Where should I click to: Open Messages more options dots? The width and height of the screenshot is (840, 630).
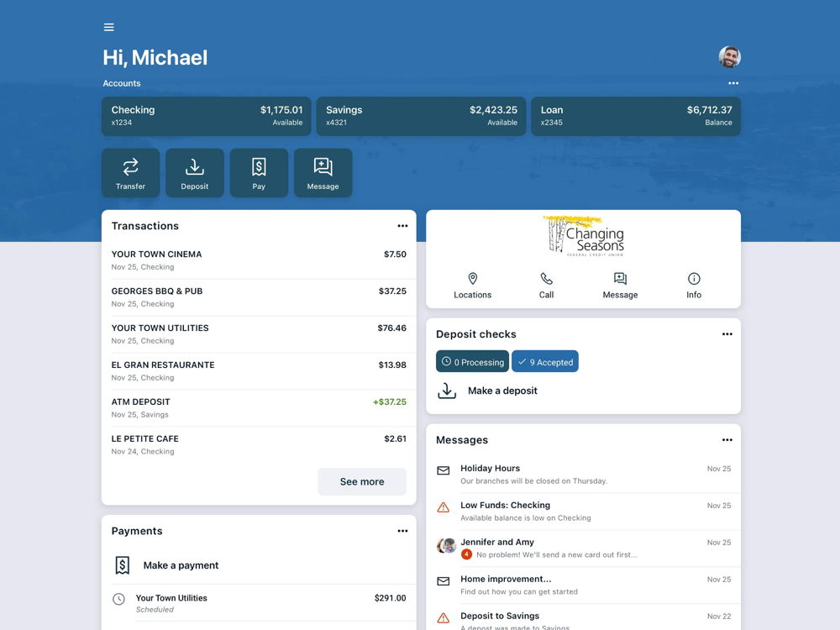[727, 440]
